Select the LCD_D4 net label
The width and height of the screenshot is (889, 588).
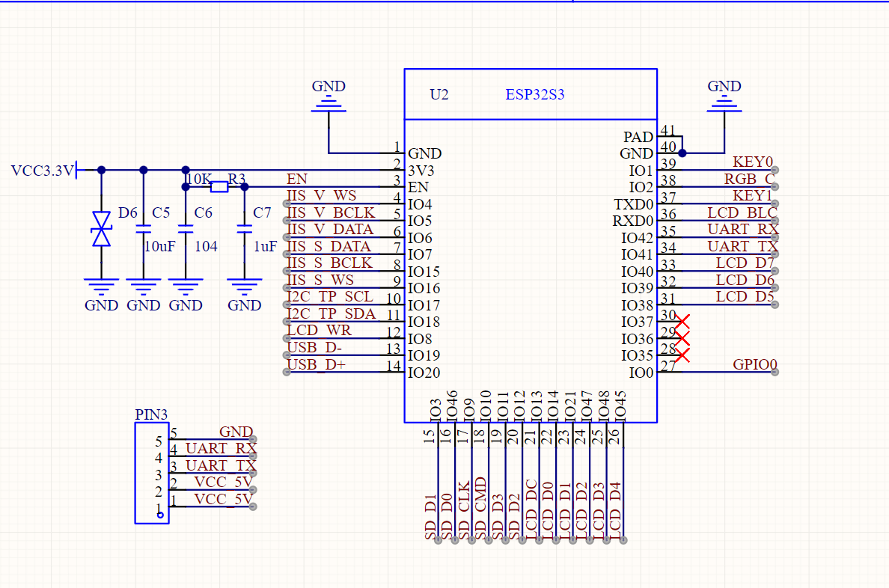coord(615,510)
